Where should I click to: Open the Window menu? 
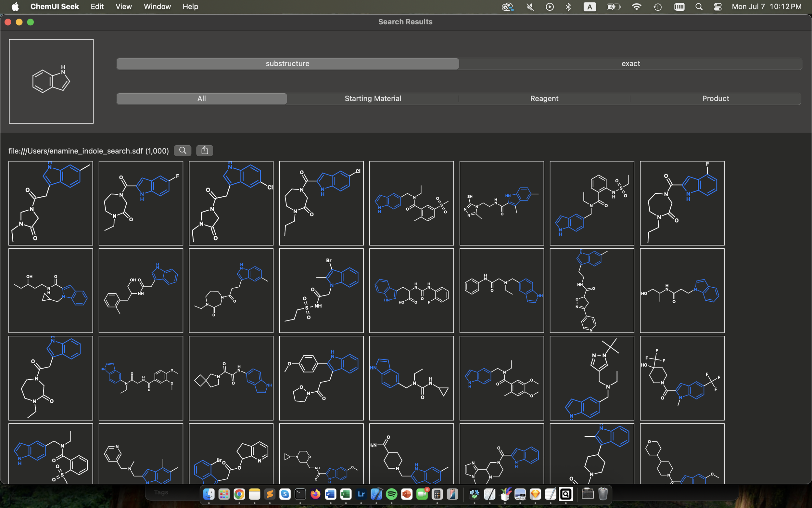click(157, 7)
